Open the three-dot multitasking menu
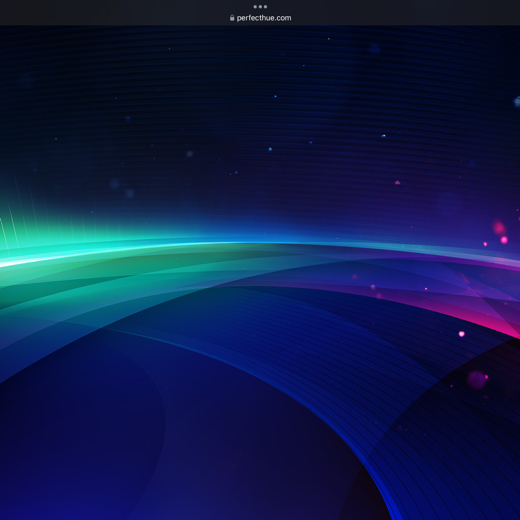Image resolution: width=520 pixels, height=520 pixels. 260,7
